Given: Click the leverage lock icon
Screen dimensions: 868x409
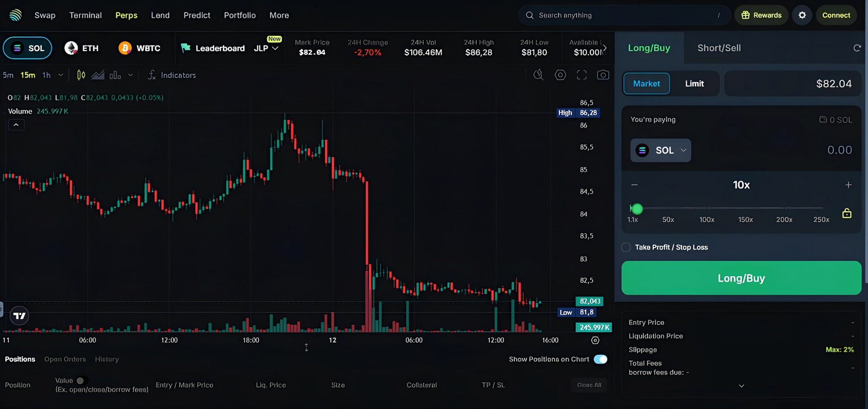Looking at the screenshot, I should tap(847, 213).
